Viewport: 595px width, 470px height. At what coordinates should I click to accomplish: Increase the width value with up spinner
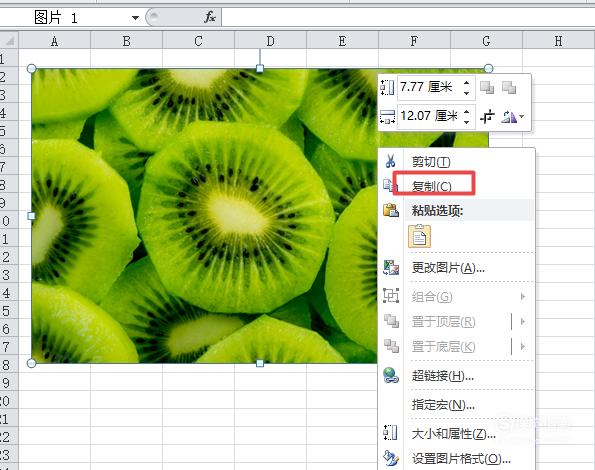pyautogui.click(x=467, y=111)
